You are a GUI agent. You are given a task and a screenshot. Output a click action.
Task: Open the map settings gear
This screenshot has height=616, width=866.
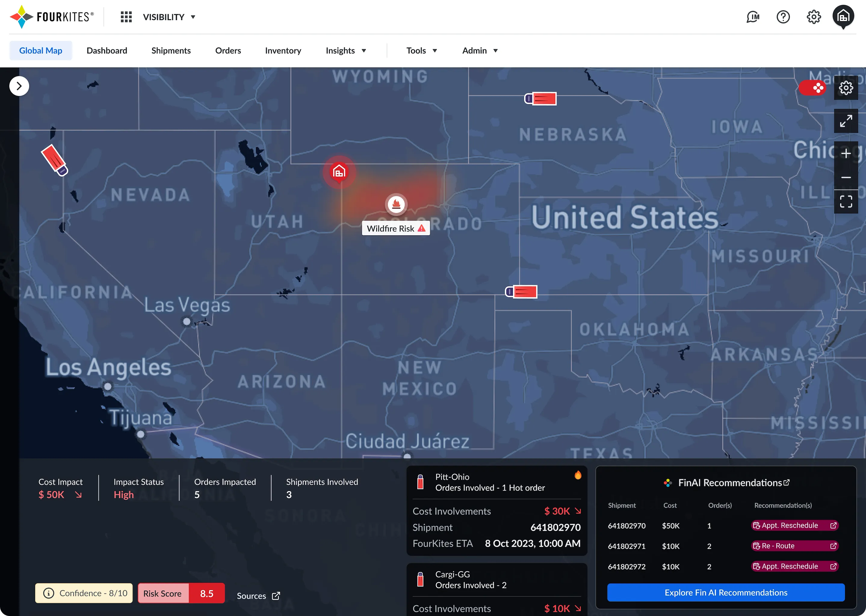846,88
